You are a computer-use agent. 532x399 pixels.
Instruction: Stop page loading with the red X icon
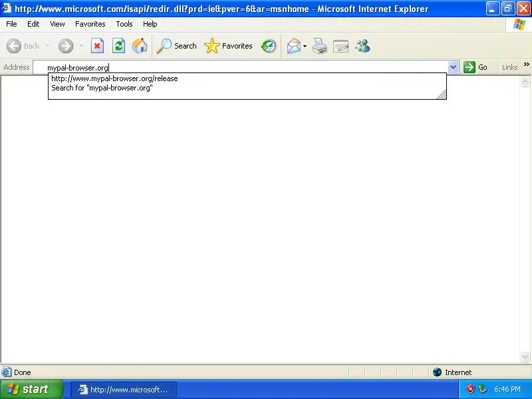[x=97, y=46]
